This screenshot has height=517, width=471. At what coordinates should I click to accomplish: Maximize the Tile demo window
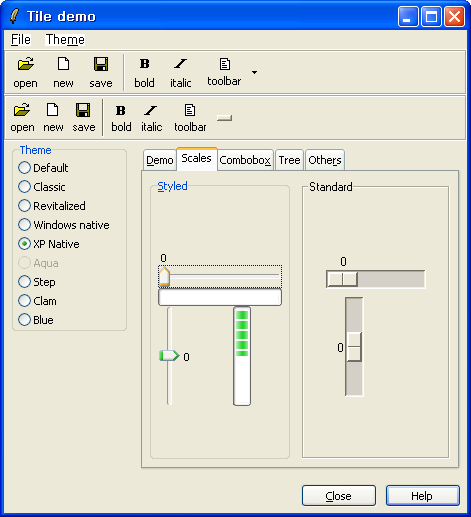(x=431, y=16)
